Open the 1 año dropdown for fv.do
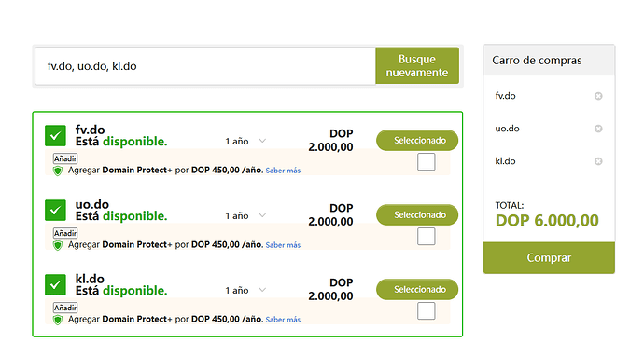The height and width of the screenshot is (343, 644). 245,141
